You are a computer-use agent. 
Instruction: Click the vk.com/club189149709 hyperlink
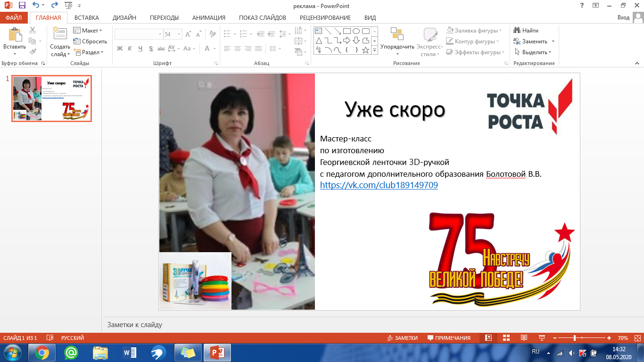coord(379,185)
